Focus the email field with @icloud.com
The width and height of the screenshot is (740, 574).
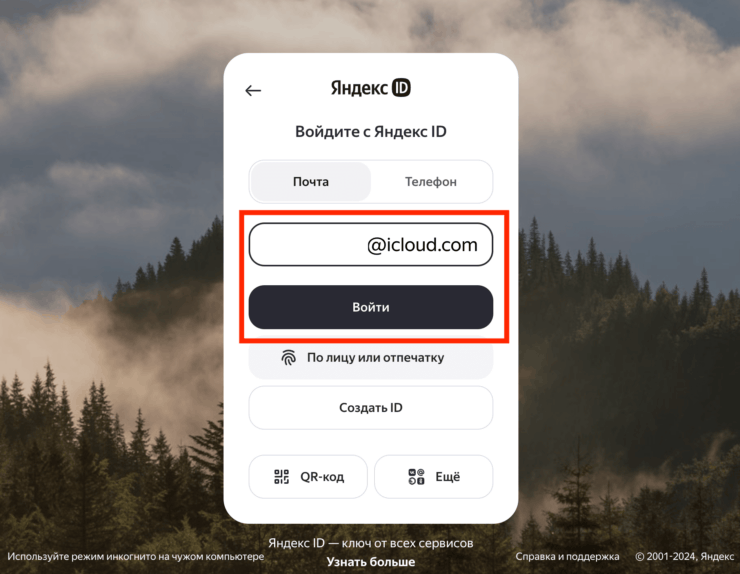pos(371,245)
